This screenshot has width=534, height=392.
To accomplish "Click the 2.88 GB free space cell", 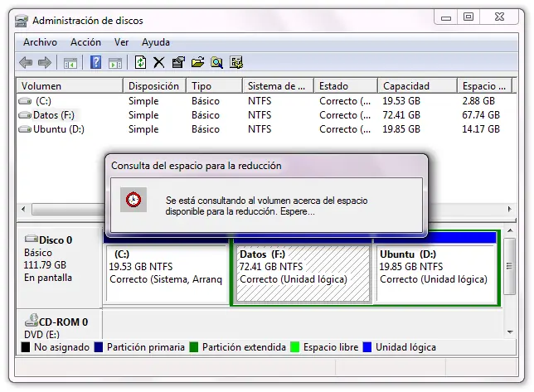I will pyautogui.click(x=478, y=101).
